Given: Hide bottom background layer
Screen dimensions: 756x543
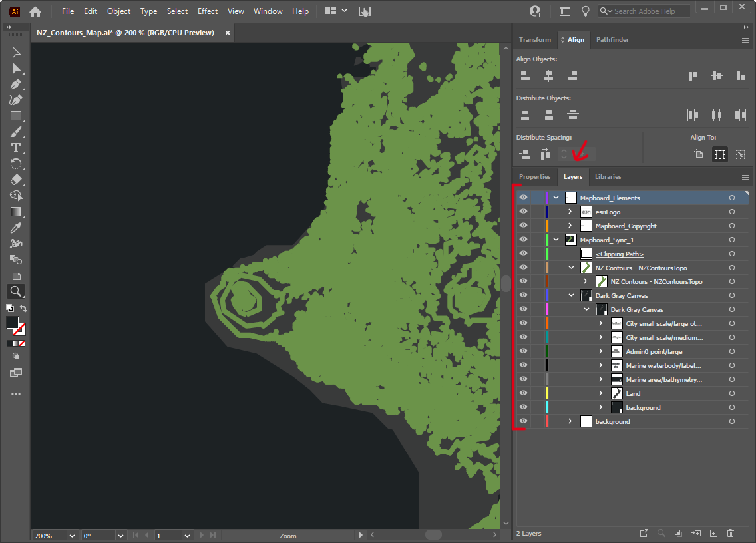Looking at the screenshot, I should pos(523,421).
